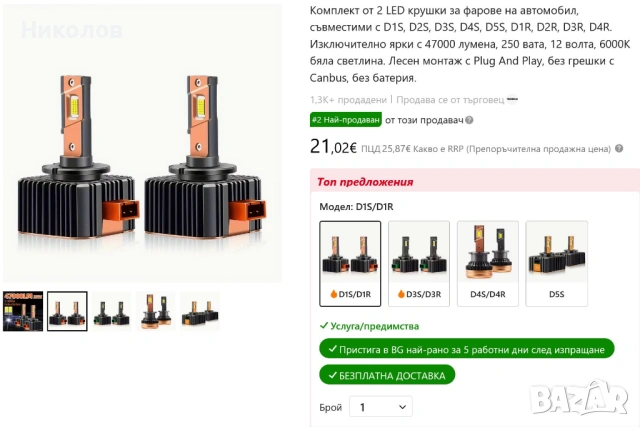The image size is (640, 427).
Task: Click the RRP help question mark icon
Action: (619, 149)
